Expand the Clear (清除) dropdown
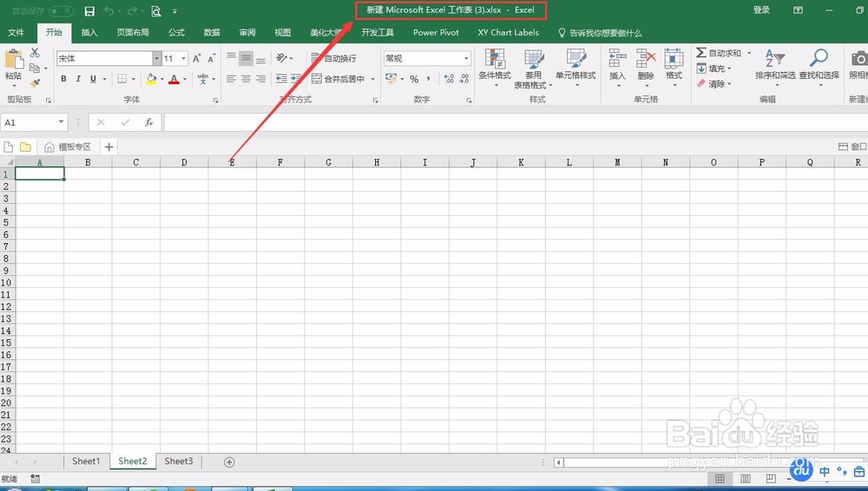Viewport: 868px width, 491px height. pyautogui.click(x=728, y=84)
